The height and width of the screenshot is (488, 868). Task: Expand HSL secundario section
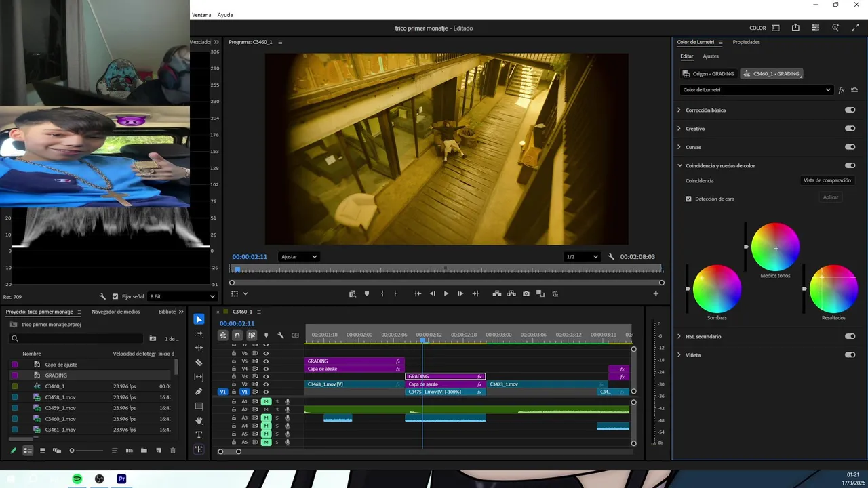tap(679, 336)
